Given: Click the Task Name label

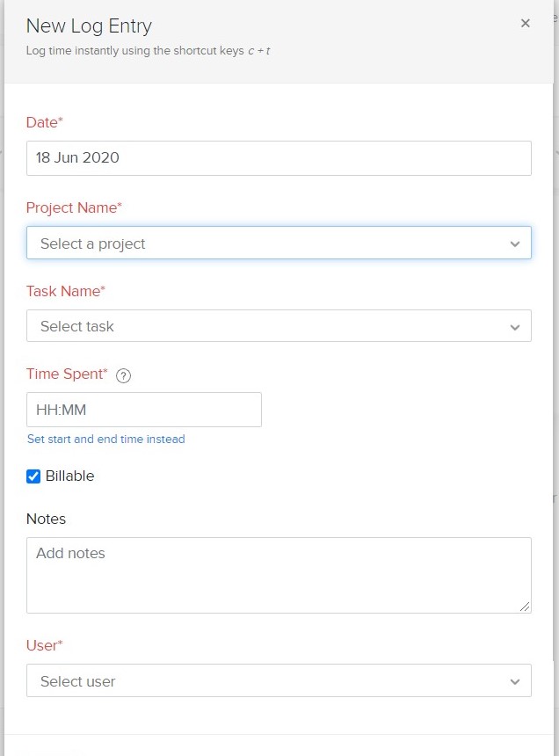Looking at the screenshot, I should click(x=66, y=291).
